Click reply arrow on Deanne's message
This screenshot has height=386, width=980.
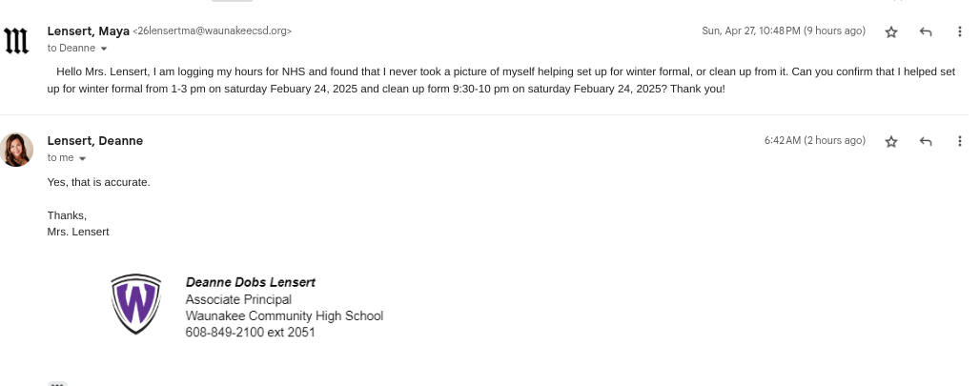pyautogui.click(x=925, y=141)
